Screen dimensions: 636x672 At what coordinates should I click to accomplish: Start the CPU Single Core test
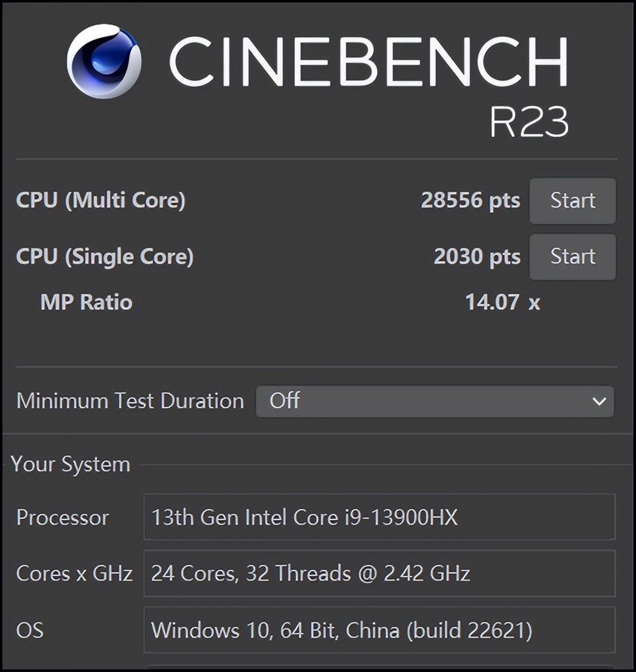coord(572,256)
